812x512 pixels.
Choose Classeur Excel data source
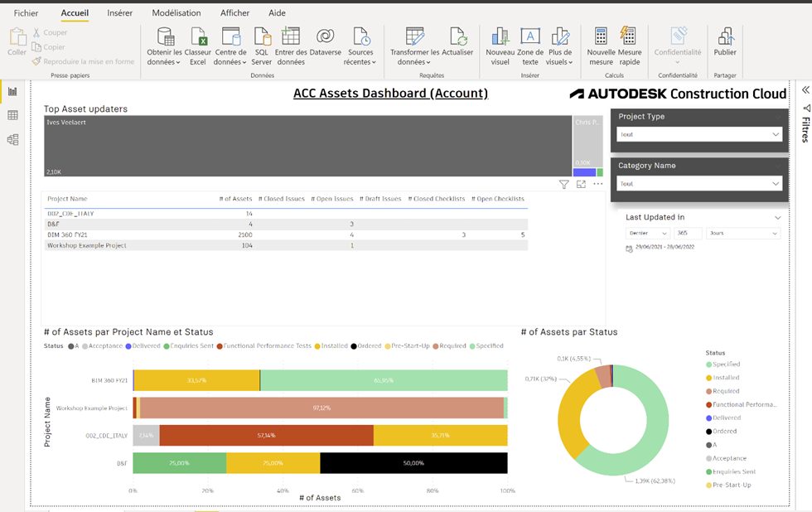(x=198, y=46)
